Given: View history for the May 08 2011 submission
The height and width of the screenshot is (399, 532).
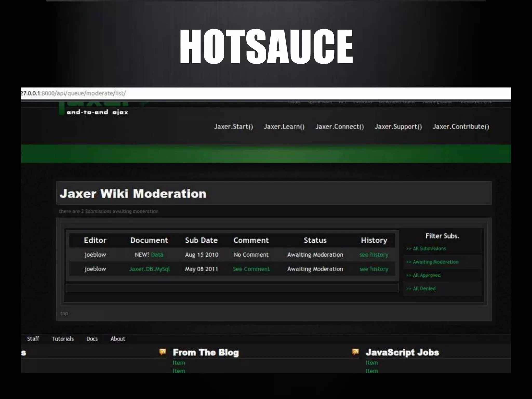Looking at the screenshot, I should pyautogui.click(x=374, y=269).
